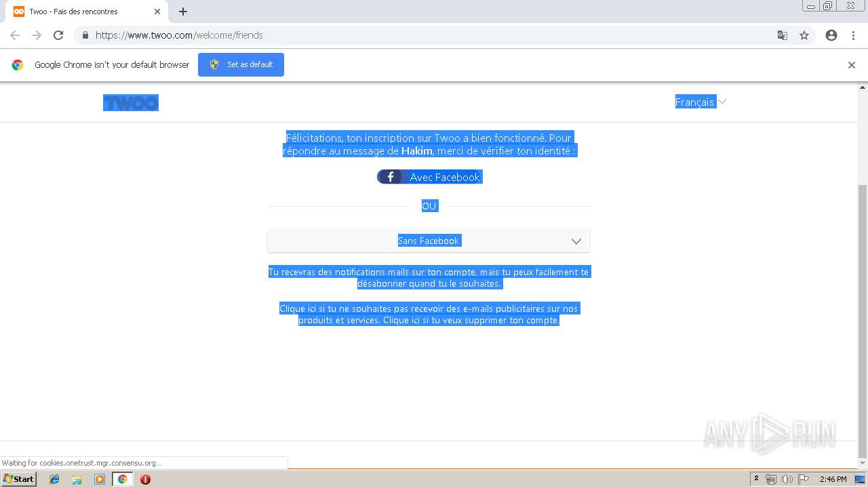Open the Français language dropdown
This screenshot has width=868, height=488.
pos(701,102)
